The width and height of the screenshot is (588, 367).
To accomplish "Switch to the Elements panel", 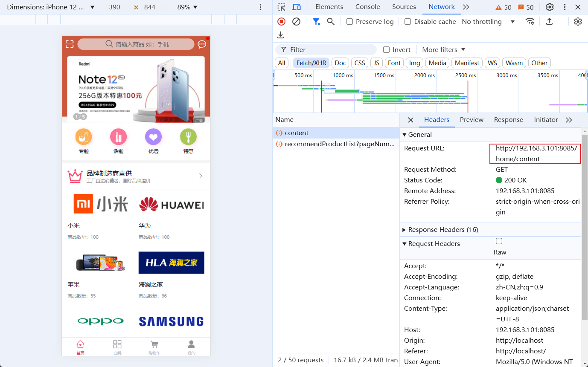I will [329, 7].
